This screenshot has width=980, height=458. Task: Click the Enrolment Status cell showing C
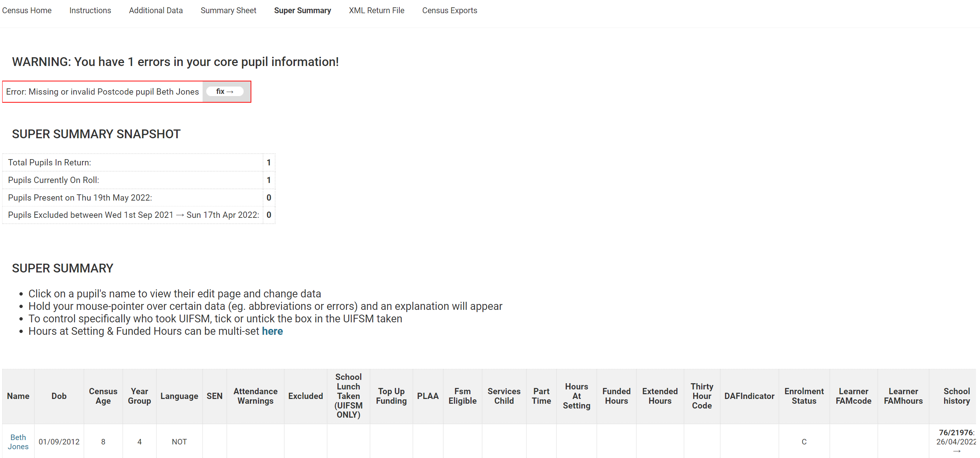[x=804, y=441]
